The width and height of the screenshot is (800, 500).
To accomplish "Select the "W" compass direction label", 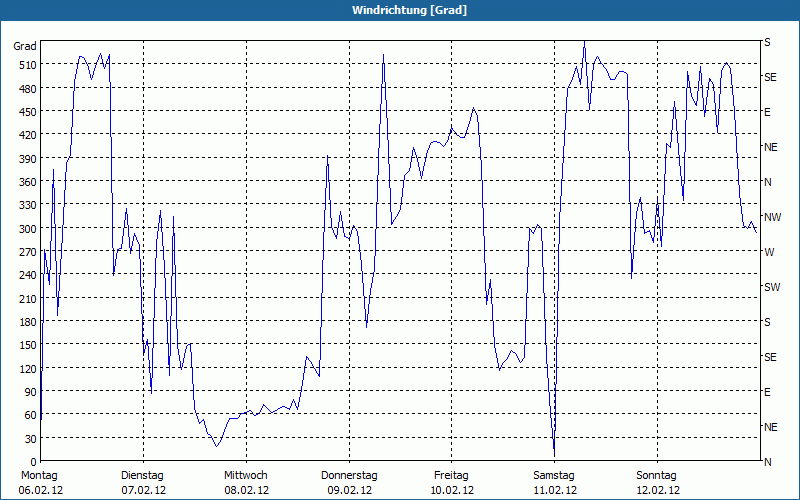I will click(769, 252).
